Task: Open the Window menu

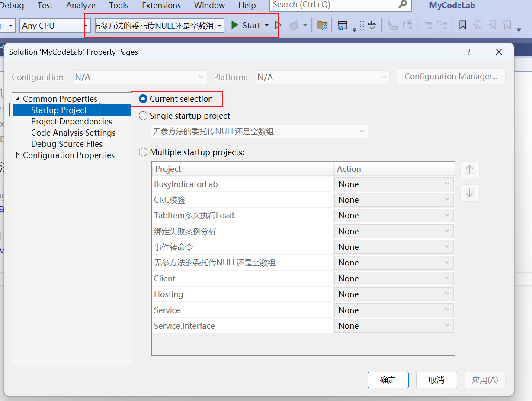Action: [x=209, y=5]
